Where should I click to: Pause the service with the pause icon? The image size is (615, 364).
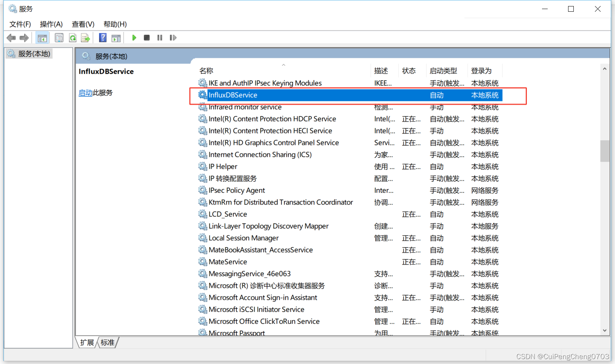tap(160, 38)
